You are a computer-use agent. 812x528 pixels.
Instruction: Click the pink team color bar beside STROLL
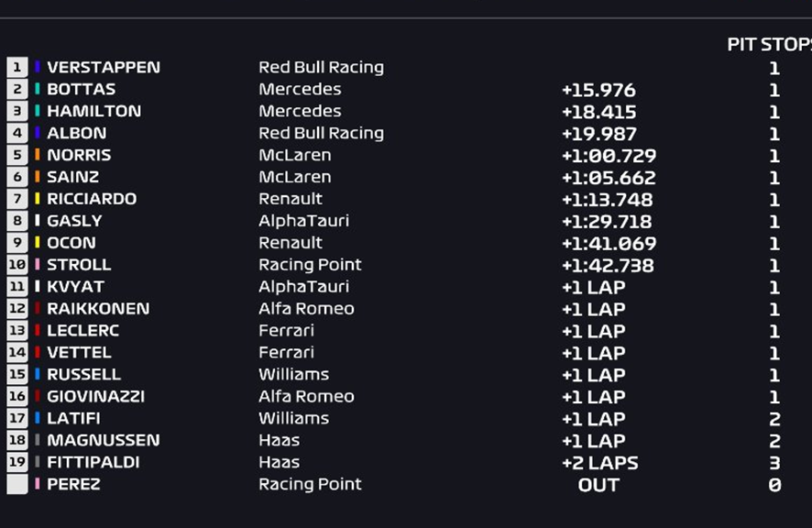coord(38,264)
